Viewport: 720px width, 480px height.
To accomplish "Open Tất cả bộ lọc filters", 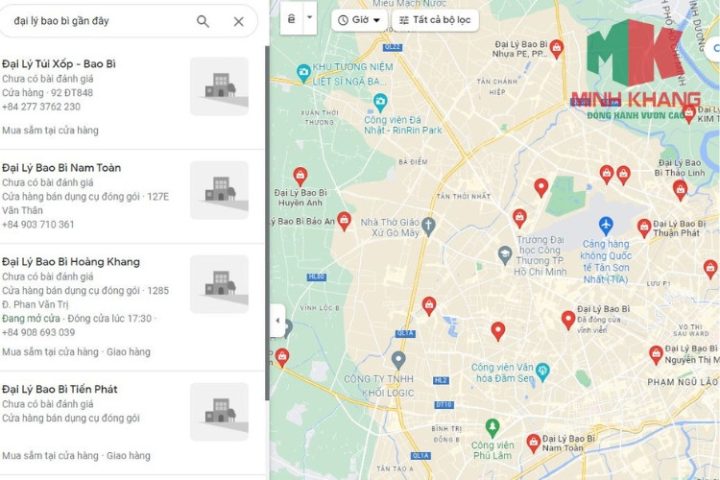I will [435, 20].
